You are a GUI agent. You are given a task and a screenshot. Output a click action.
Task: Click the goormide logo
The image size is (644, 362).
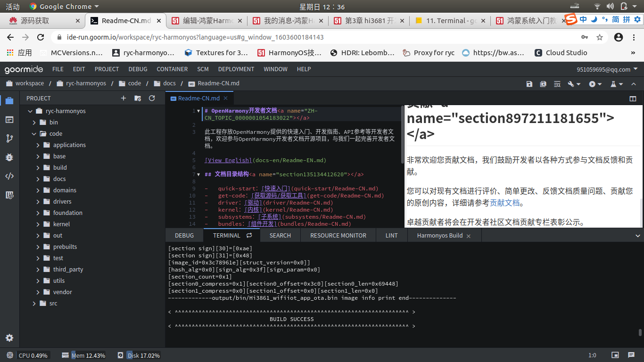(x=24, y=69)
